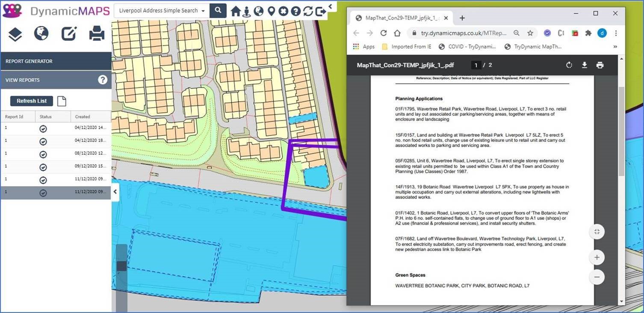The height and width of the screenshot is (313, 644).
Task: Open the print tool in DynamicMaps sidebar
Action: [x=97, y=33]
